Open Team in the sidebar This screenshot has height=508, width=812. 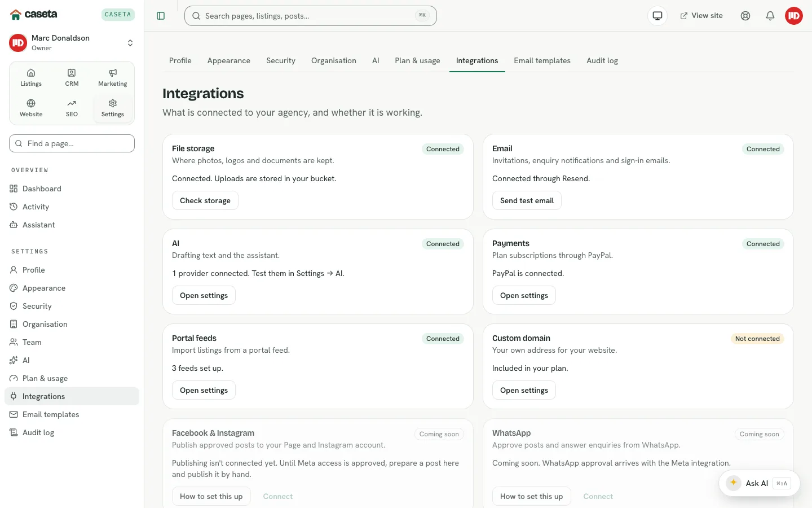[x=72, y=342]
